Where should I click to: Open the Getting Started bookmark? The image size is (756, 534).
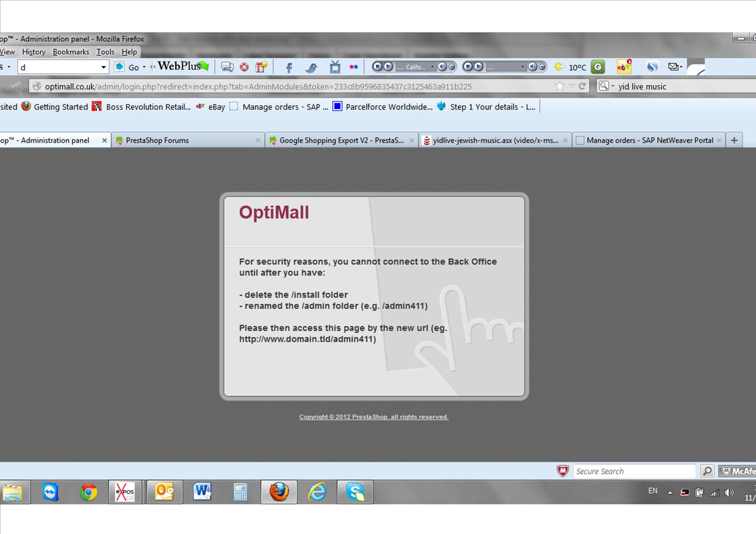pyautogui.click(x=55, y=107)
